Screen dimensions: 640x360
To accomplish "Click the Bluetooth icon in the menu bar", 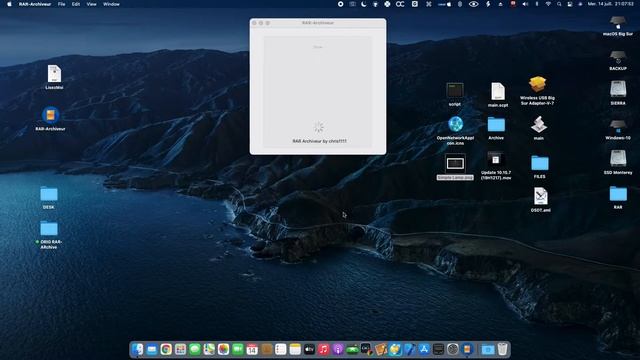I will (537, 4).
